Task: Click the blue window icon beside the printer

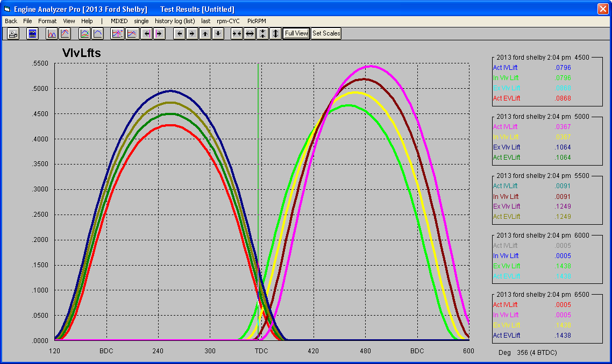Action: (x=32, y=33)
